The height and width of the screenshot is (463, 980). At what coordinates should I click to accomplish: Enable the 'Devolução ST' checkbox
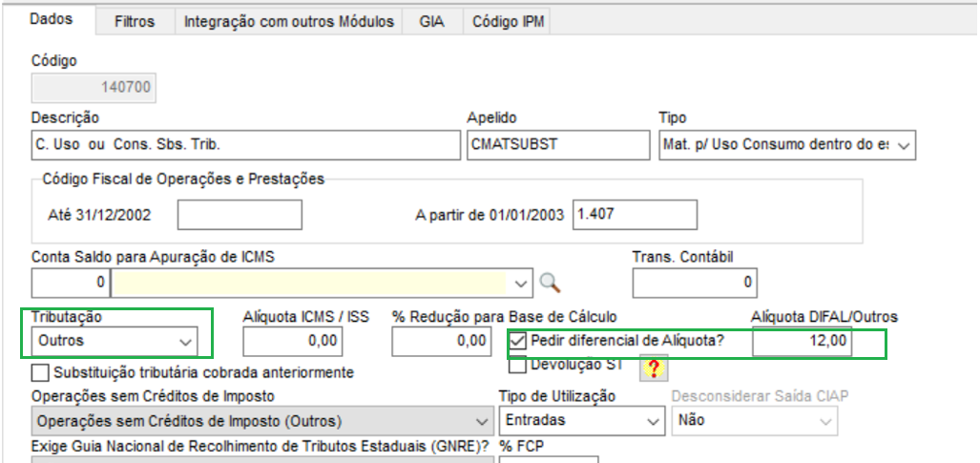tap(518, 364)
